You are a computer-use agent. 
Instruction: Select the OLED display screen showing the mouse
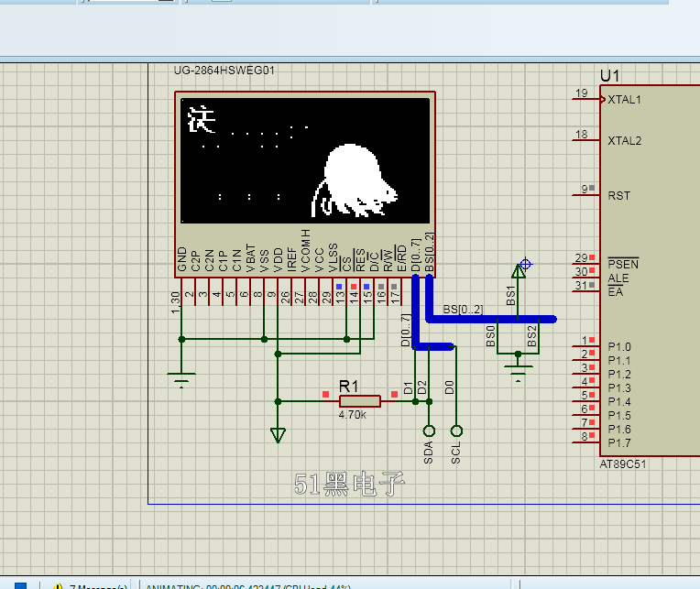tap(305, 160)
